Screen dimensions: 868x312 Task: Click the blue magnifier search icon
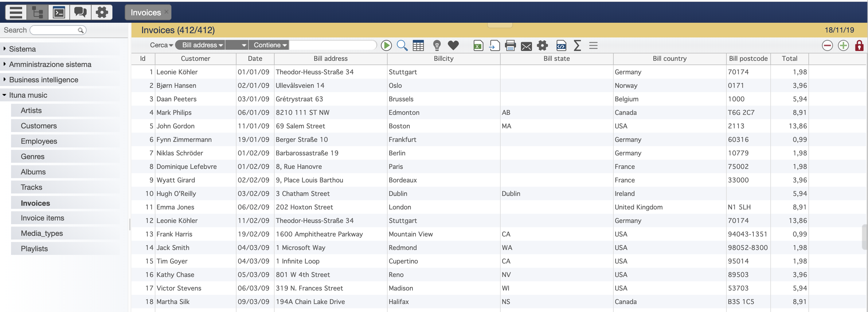click(402, 45)
